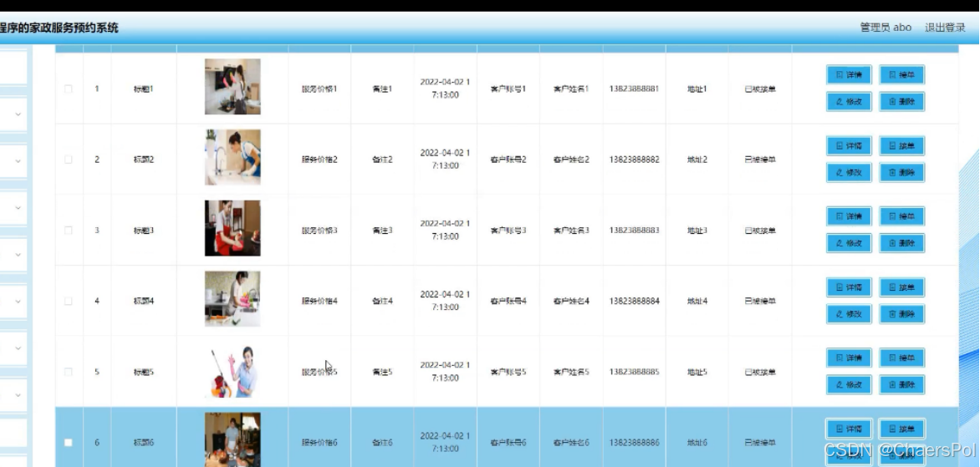Open 详情 details for highlighted row 6

pos(849,429)
